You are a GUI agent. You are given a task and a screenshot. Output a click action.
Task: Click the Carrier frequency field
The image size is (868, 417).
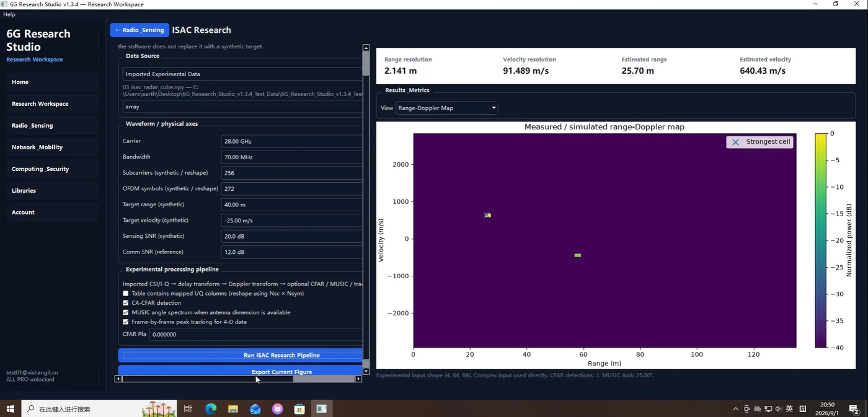pyautogui.click(x=291, y=141)
